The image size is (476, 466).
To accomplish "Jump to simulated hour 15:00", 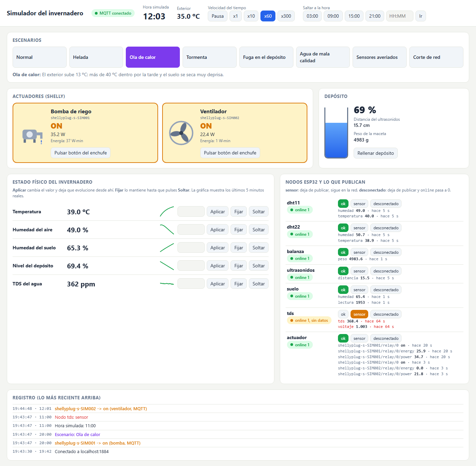I will pyautogui.click(x=354, y=16).
